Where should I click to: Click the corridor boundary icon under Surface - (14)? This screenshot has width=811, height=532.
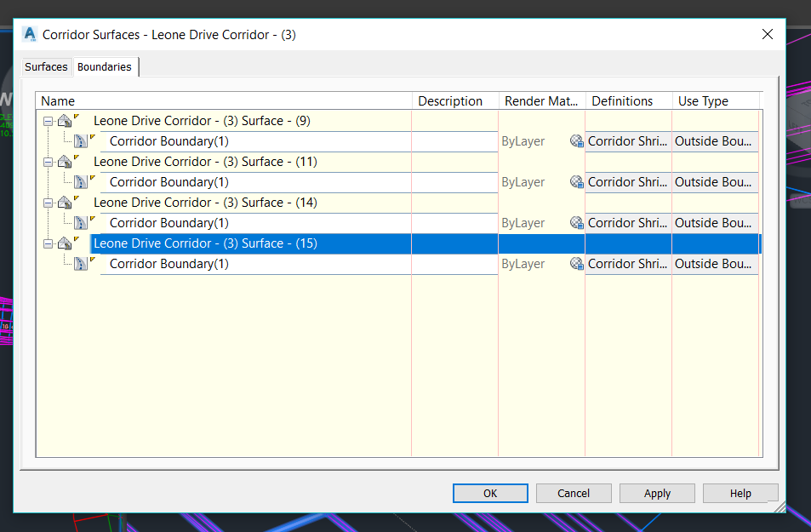(x=79, y=222)
